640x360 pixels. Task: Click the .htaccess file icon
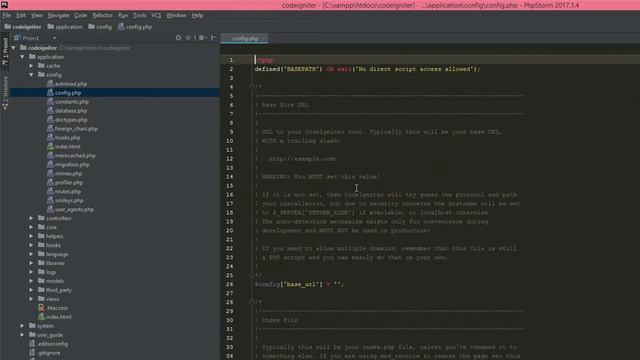click(x=41, y=308)
